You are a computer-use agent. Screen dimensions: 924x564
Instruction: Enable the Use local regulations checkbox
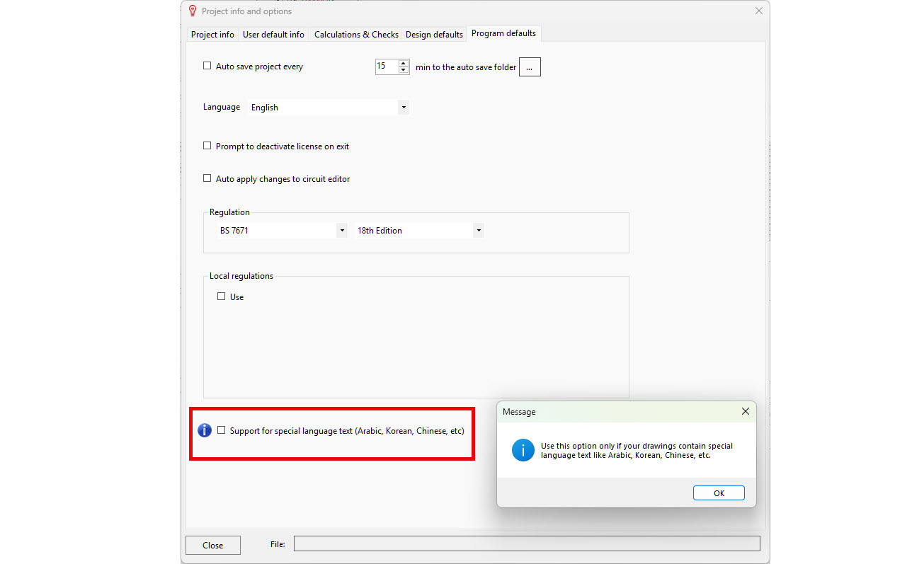click(x=222, y=297)
